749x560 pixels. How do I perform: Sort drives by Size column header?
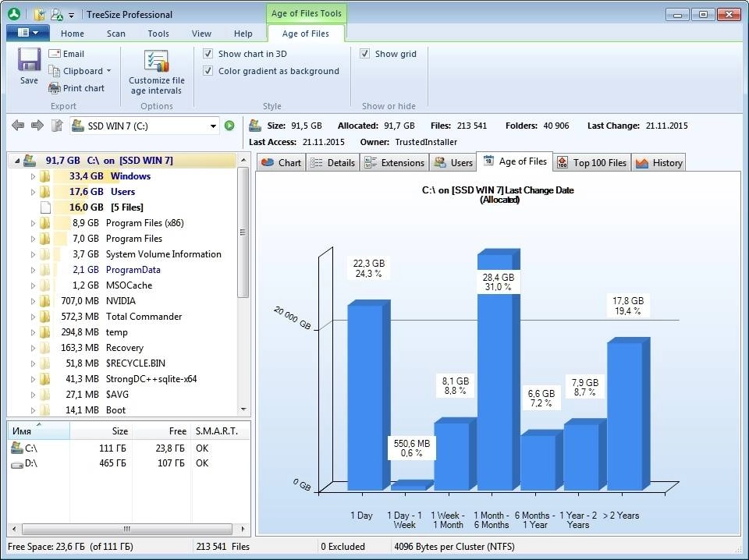click(101, 431)
